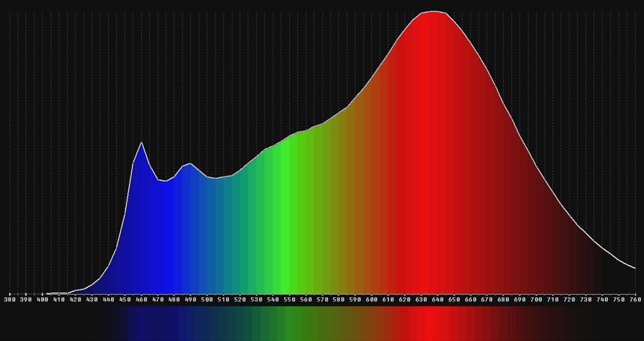Viewport: 644px width, 341px height.
Task: Click the 640 wavelength label
Action: [x=437, y=299]
